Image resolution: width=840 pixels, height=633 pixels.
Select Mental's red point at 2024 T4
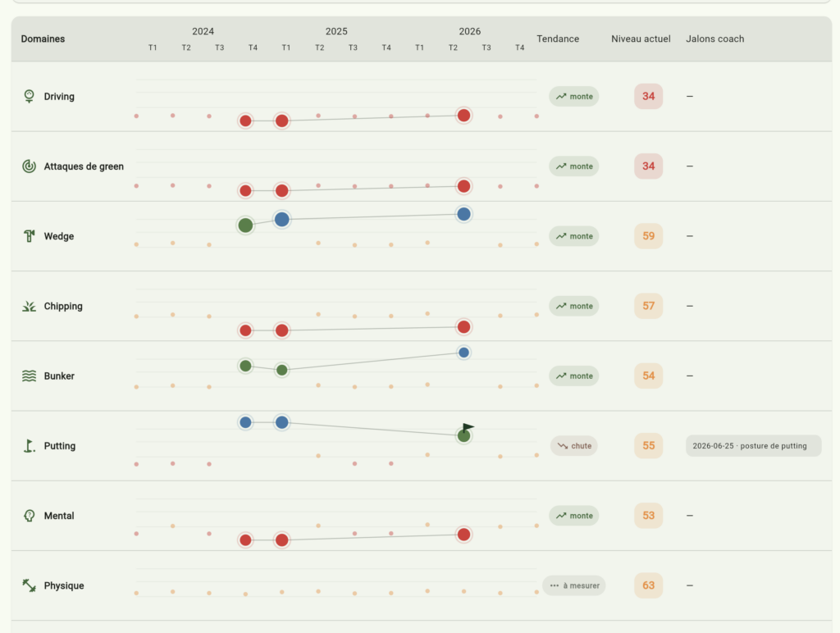click(245, 540)
